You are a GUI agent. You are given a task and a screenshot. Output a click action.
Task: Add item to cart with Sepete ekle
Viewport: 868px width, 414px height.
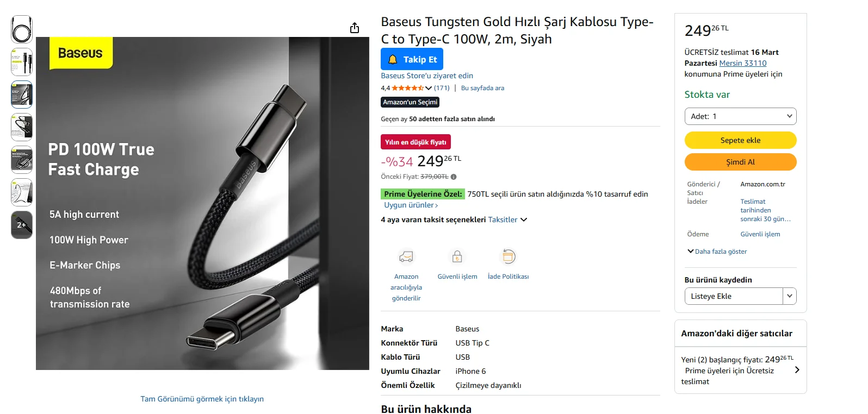[740, 140]
